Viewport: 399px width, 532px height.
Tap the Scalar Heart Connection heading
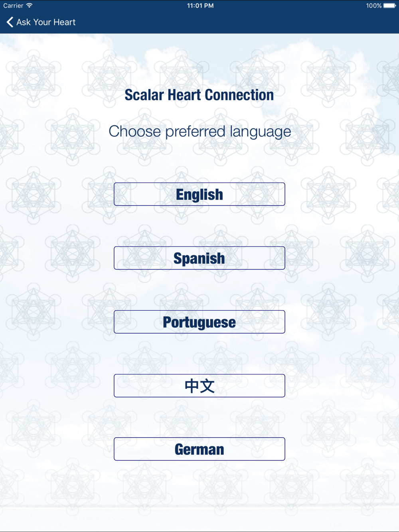tap(199, 95)
